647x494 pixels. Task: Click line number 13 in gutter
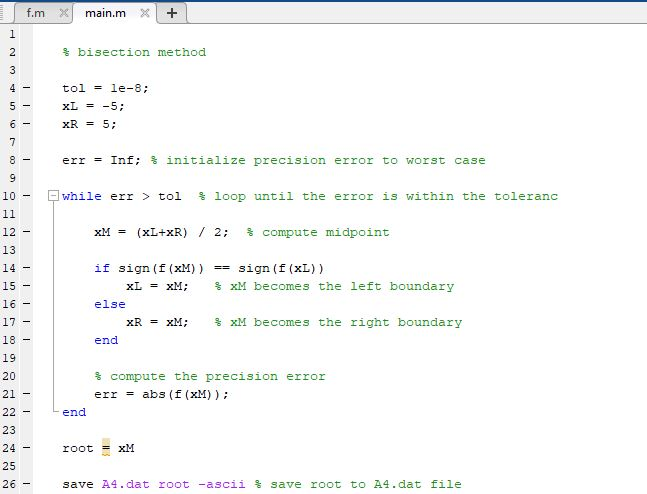[9, 250]
